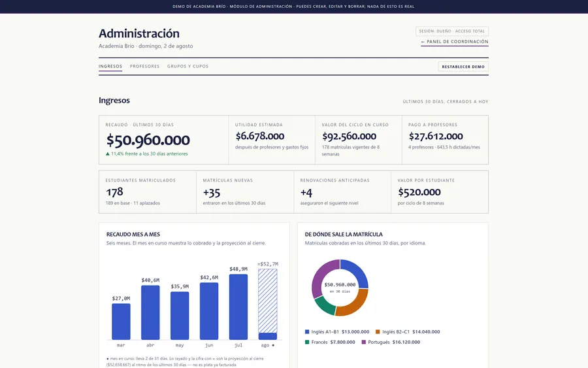Click the may bar showing $35,9M
This screenshot has width=588, height=368.
click(x=180, y=316)
